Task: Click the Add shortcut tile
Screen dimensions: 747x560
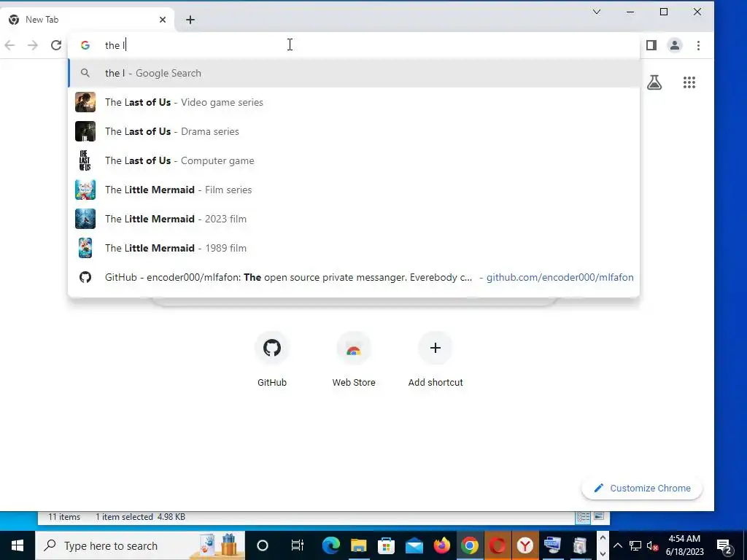Action: (436, 359)
